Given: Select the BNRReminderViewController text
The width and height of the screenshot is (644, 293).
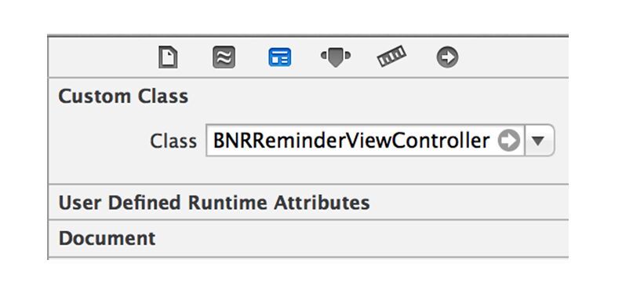Looking at the screenshot, I should pos(351,141).
